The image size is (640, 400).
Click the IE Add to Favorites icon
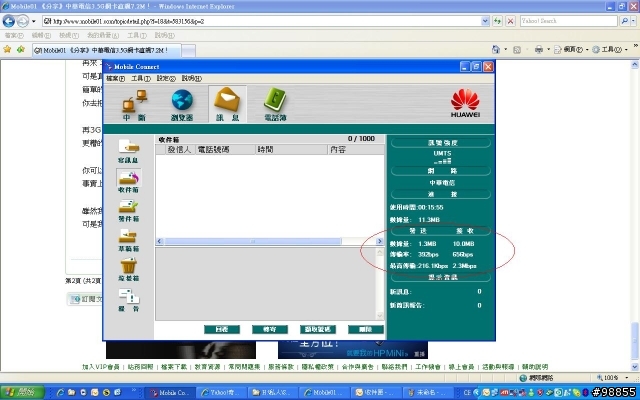coord(20,49)
